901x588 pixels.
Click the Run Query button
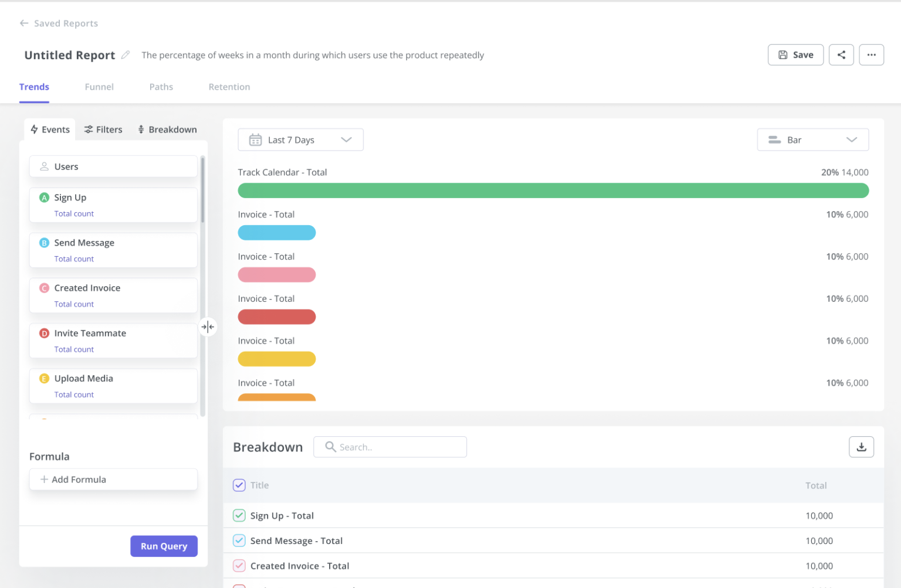[x=164, y=546]
